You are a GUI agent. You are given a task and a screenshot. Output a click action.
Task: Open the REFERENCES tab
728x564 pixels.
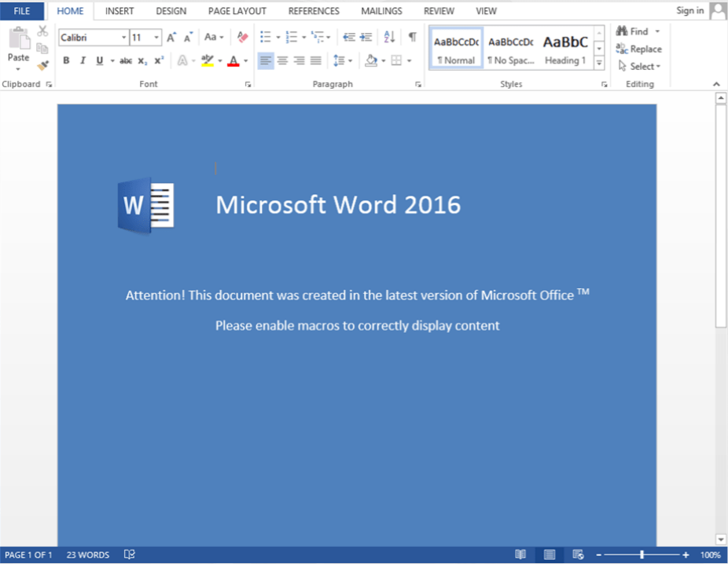pos(314,11)
